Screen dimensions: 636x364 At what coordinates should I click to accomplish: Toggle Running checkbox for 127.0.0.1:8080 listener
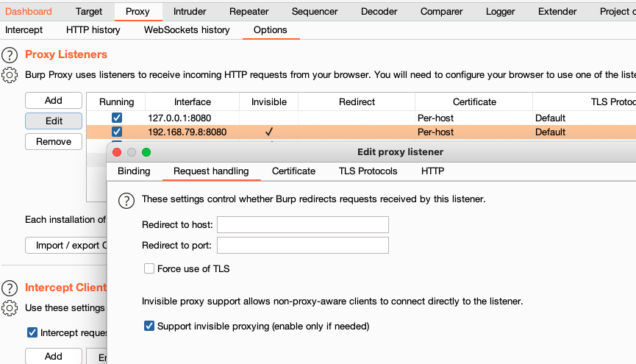point(117,118)
